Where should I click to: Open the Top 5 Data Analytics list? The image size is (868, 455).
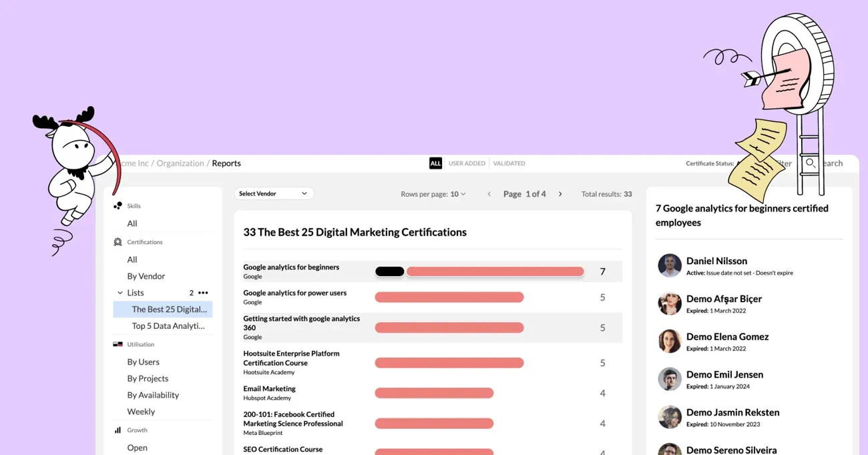168,326
